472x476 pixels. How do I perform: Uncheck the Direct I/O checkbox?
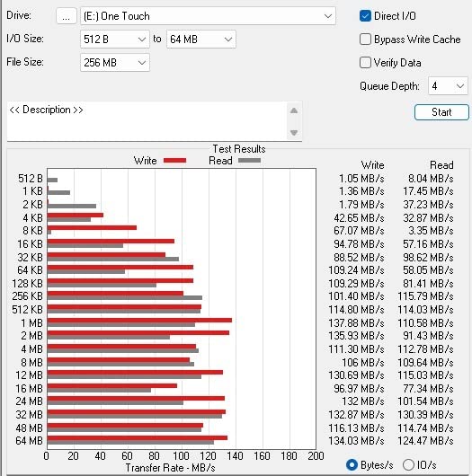[365, 16]
